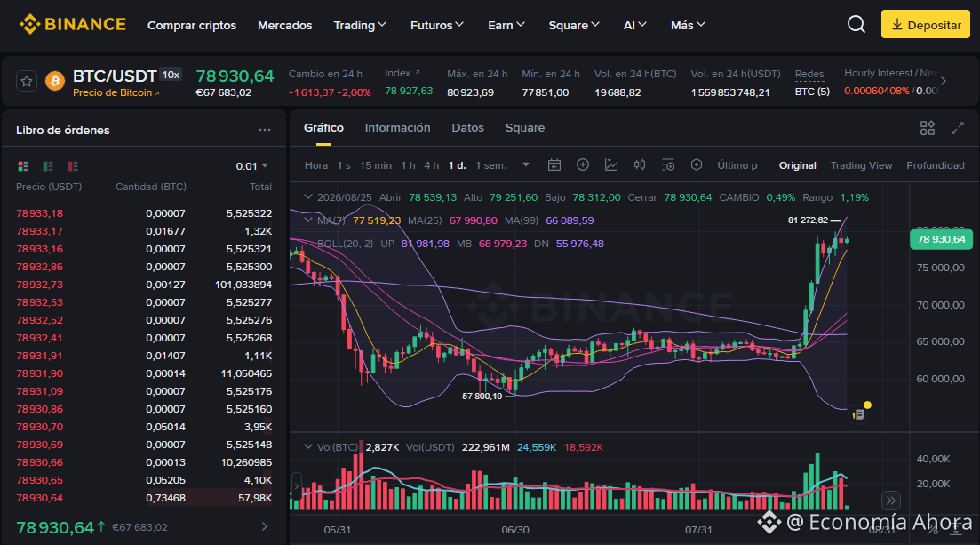Image resolution: width=980 pixels, height=545 pixels.
Task: Open the candlestick chart style icon
Action: coord(640,165)
